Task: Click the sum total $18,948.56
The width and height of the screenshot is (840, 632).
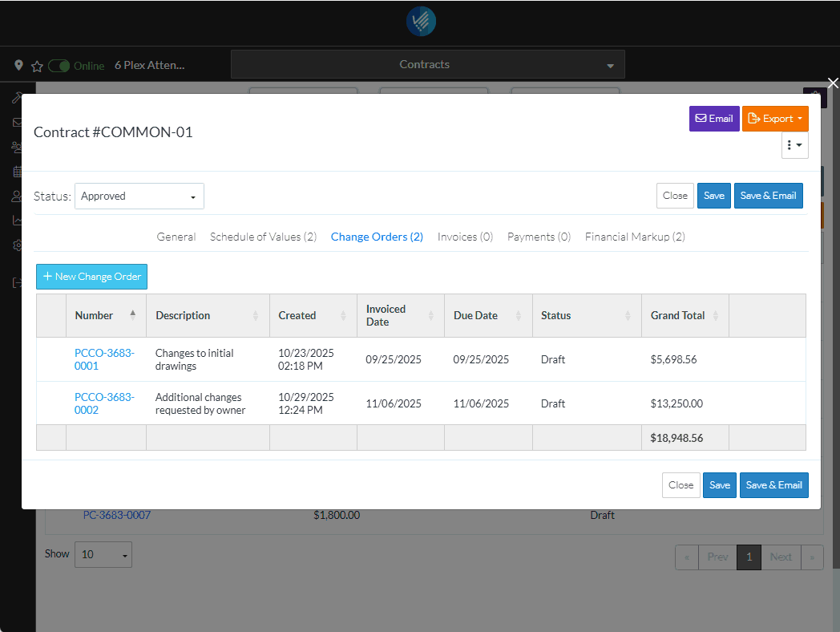Action: [x=676, y=438]
